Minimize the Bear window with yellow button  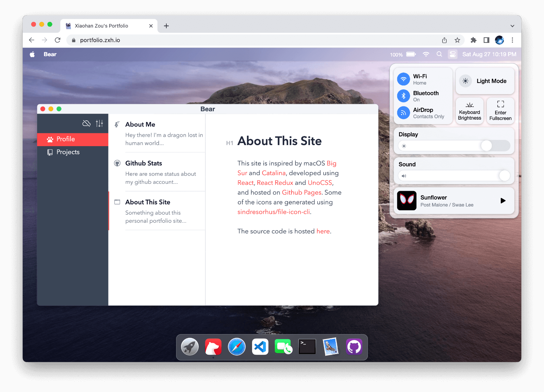pos(51,109)
